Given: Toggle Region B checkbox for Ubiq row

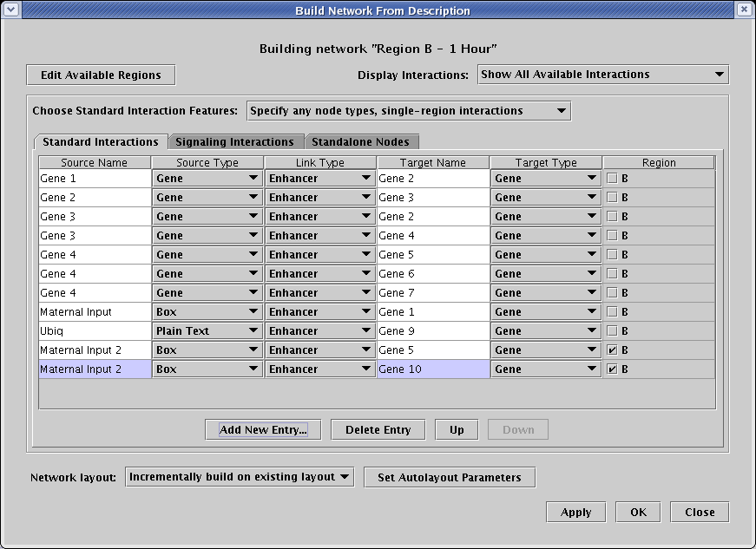Looking at the screenshot, I should (x=613, y=331).
